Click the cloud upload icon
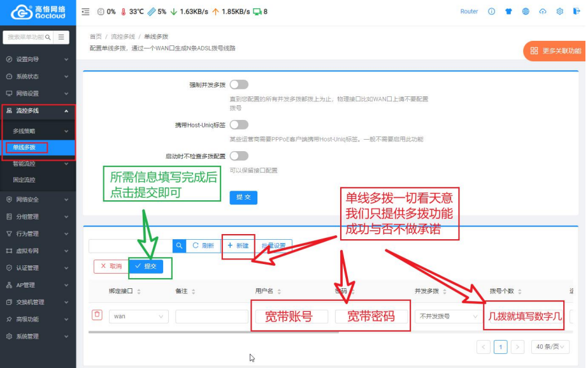The image size is (588, 368). (x=543, y=11)
